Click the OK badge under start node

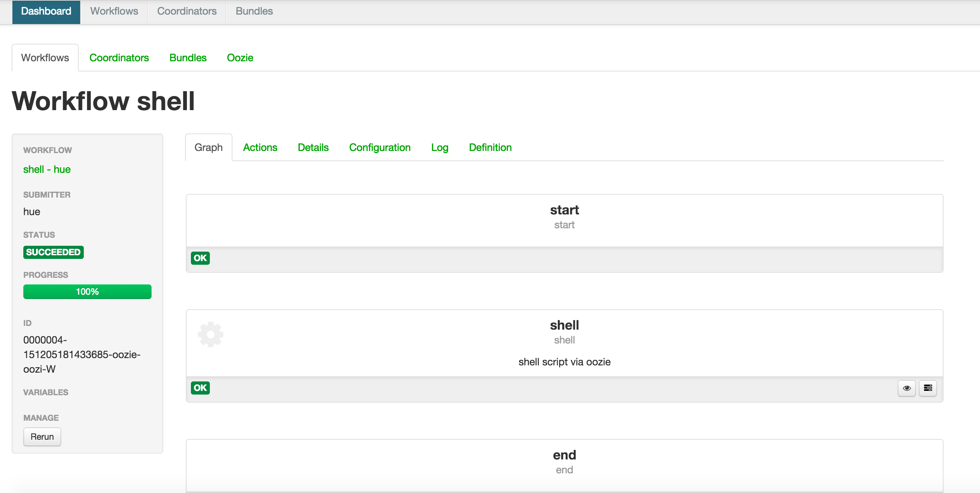point(200,258)
